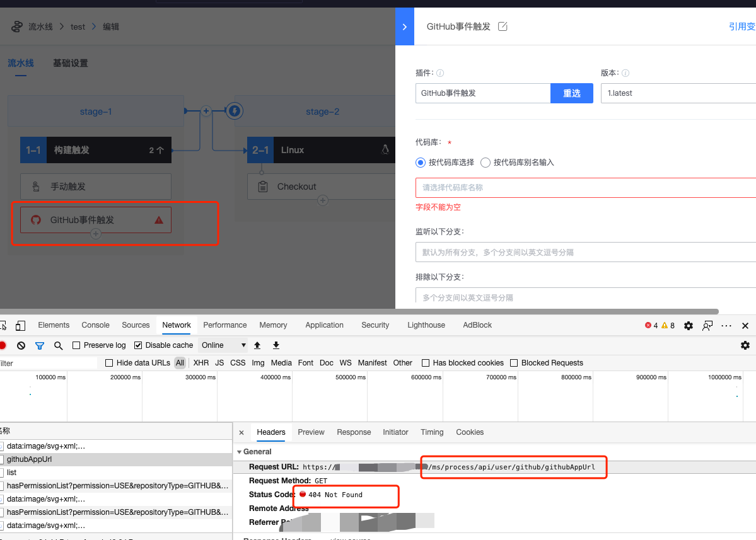Open the Sources DevTools tab

pyautogui.click(x=136, y=325)
